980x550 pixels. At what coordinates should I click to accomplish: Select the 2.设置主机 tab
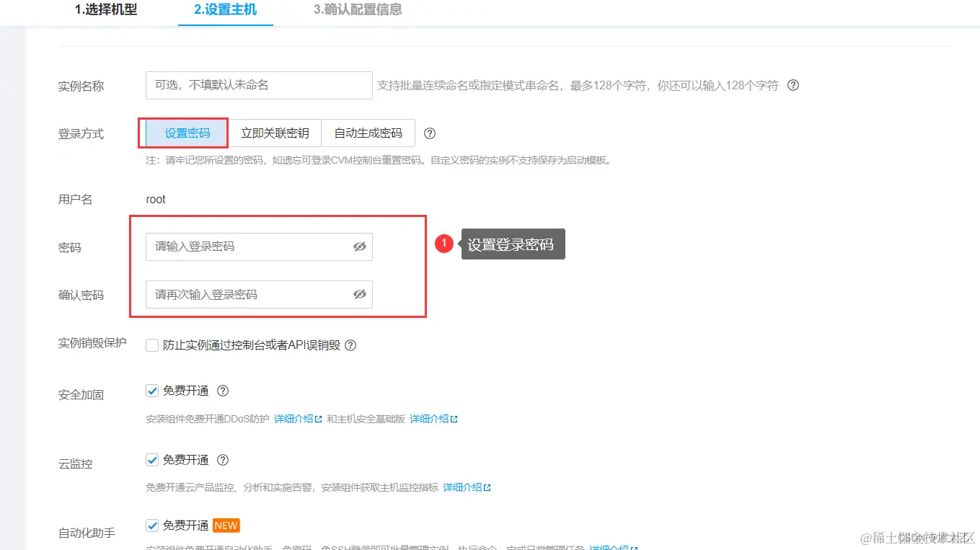tap(225, 10)
